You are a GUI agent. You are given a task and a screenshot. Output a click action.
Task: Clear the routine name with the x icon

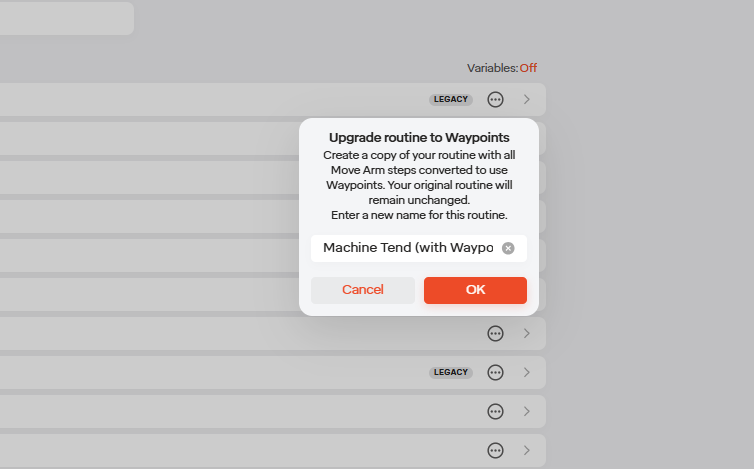point(508,248)
